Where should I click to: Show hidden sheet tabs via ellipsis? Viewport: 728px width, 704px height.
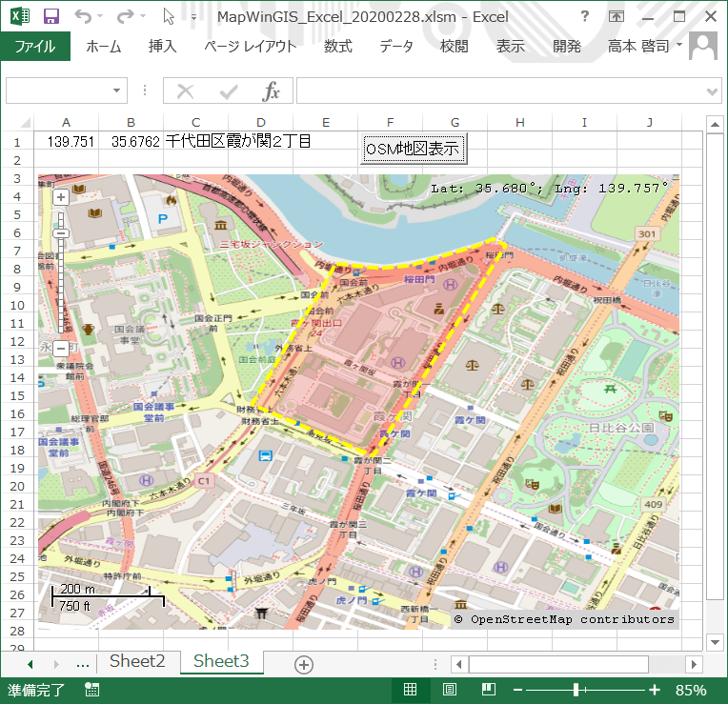(83, 664)
